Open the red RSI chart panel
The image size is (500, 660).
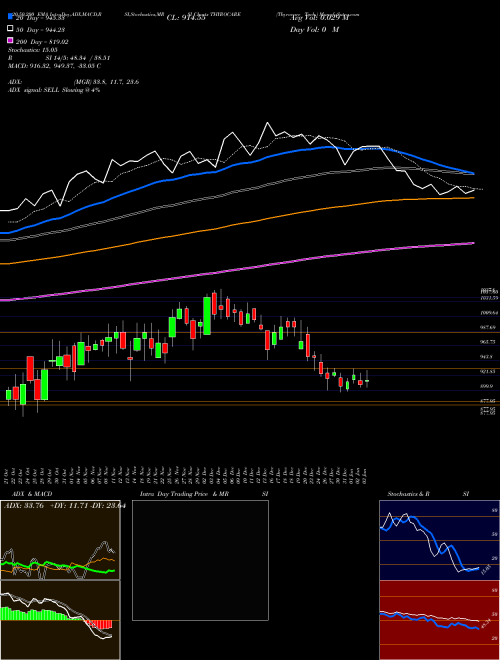tap(439, 620)
